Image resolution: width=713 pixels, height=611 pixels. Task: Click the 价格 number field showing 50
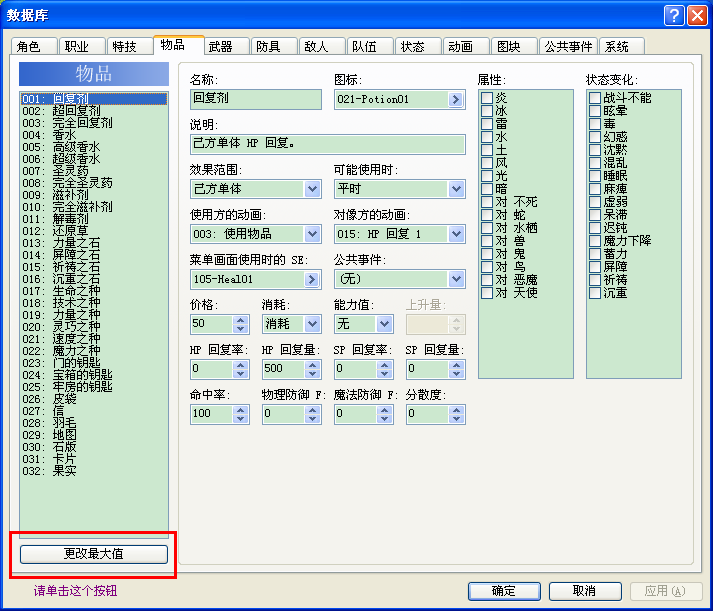point(212,324)
